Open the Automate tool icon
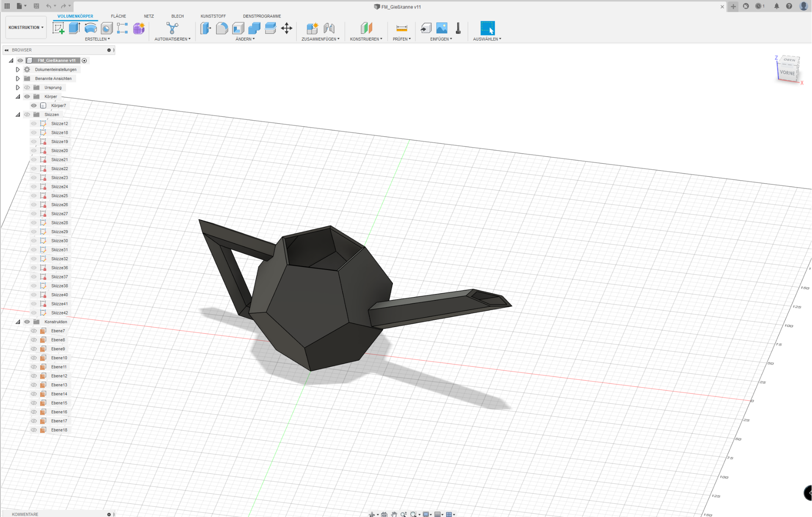The height and width of the screenshot is (517, 812). (x=172, y=28)
